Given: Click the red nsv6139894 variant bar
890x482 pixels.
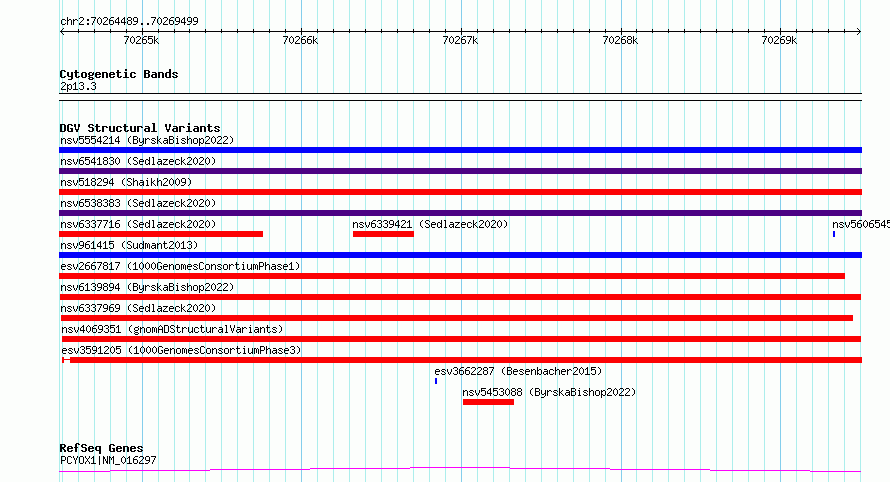Looking at the screenshot, I should click(460, 297).
